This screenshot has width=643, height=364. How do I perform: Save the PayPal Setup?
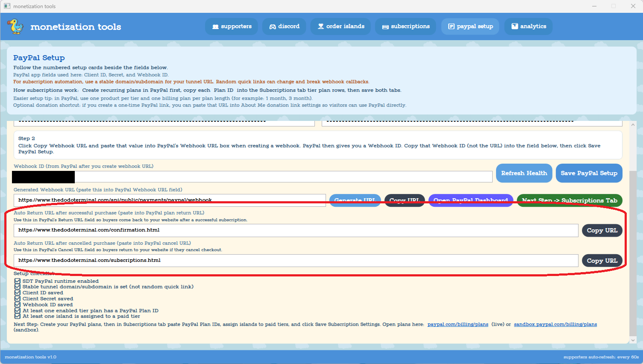pos(589,173)
